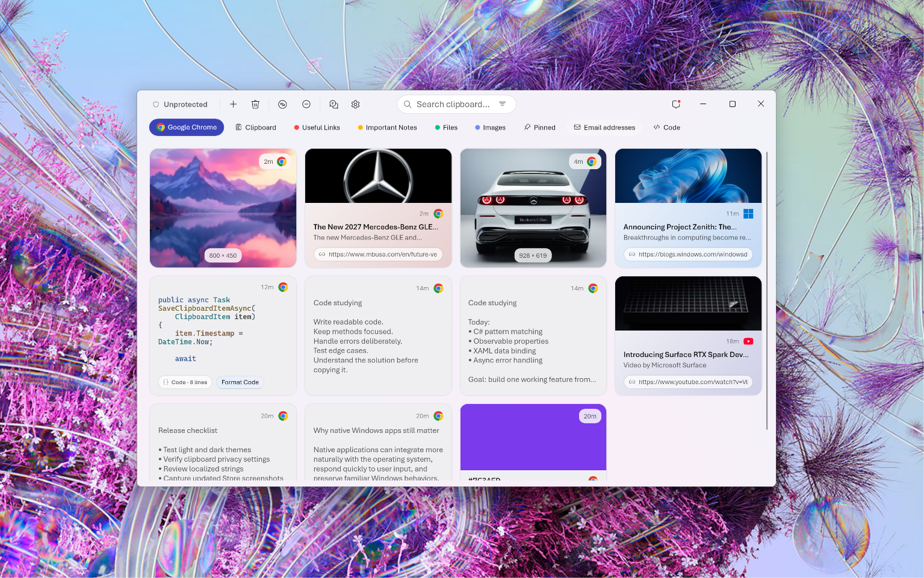Click the Format Code button
The image size is (924, 578).
tap(240, 382)
